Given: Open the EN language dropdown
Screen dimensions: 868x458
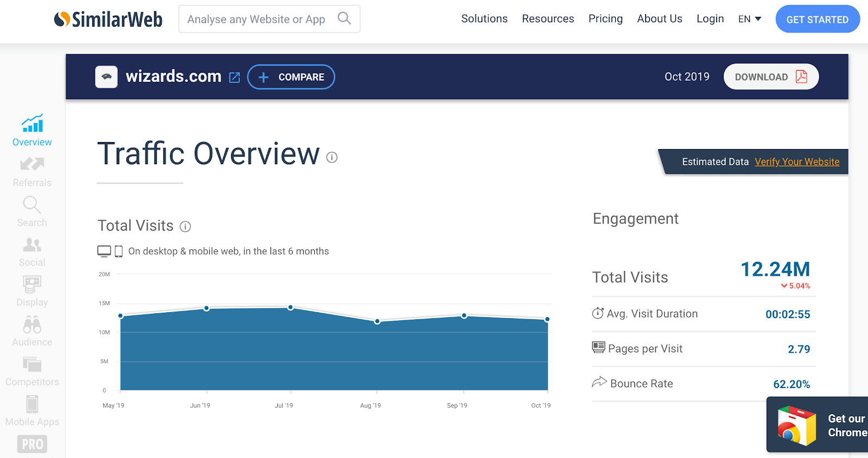Looking at the screenshot, I should click(x=750, y=19).
